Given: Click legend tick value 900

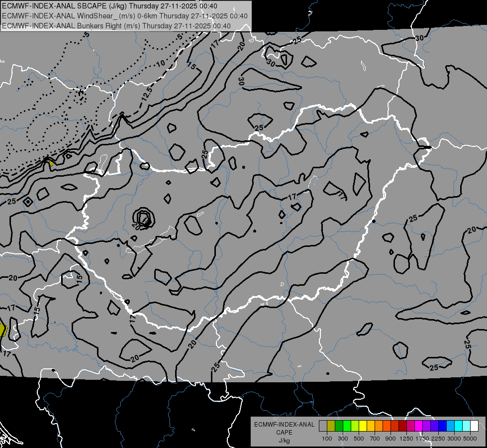Looking at the screenshot, I should click(x=390, y=439).
